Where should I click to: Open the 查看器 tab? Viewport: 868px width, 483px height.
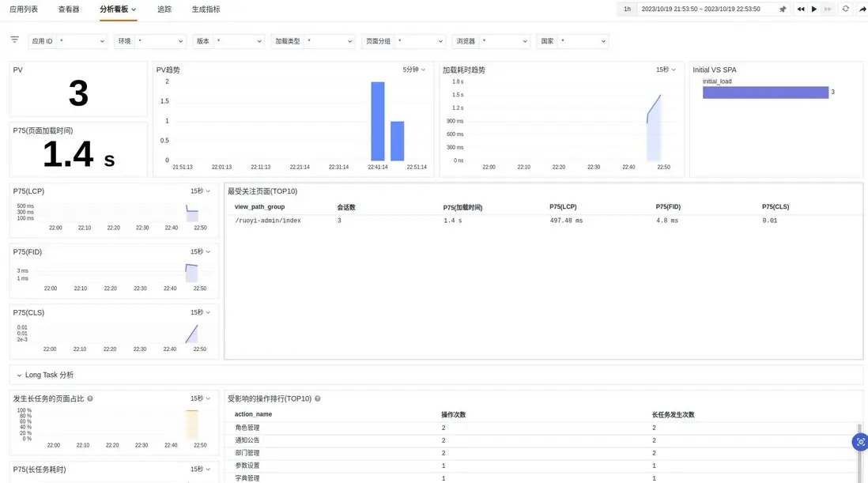tap(69, 9)
